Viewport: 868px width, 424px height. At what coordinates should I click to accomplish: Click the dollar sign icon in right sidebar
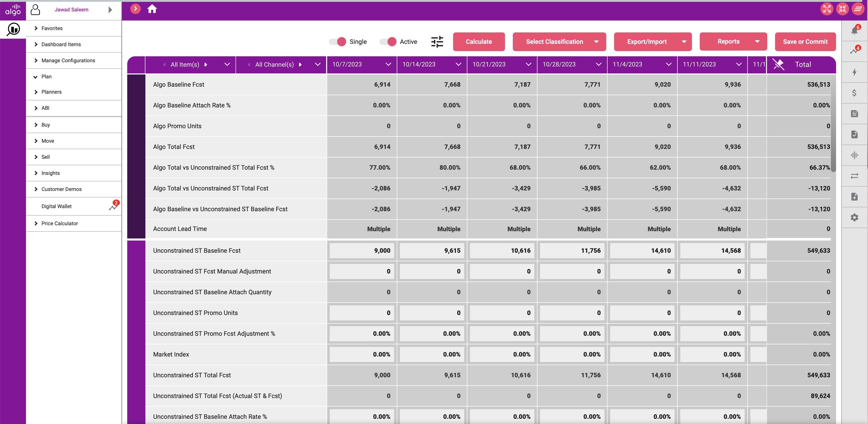click(x=854, y=93)
